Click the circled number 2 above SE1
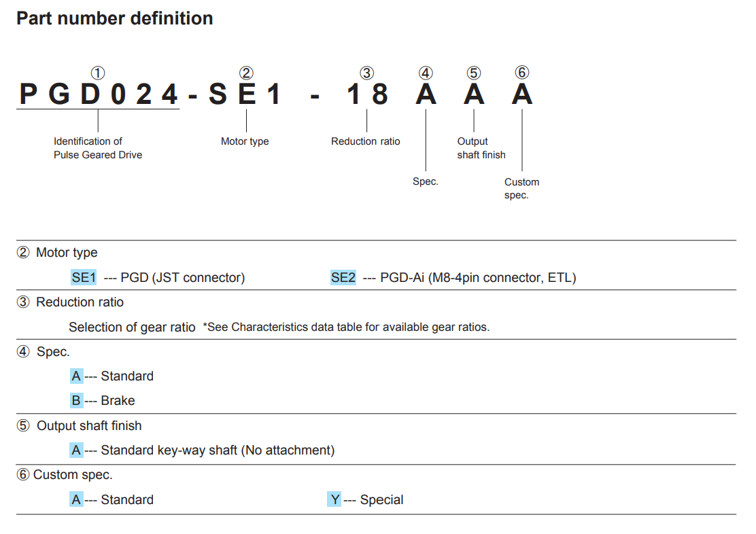 246,73
